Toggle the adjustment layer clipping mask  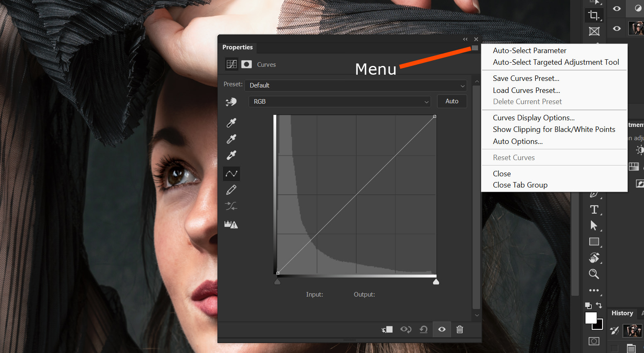(387, 329)
